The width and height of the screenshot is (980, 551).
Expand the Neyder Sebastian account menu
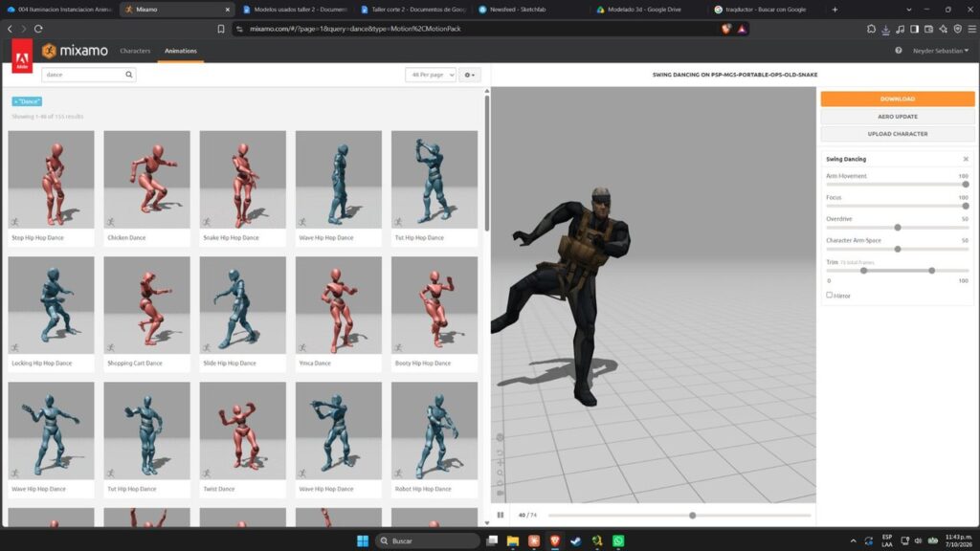click(941, 51)
